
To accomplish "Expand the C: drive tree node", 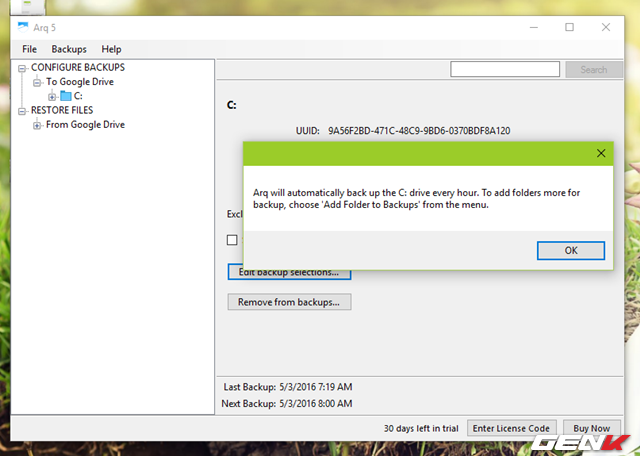I will click(52, 96).
